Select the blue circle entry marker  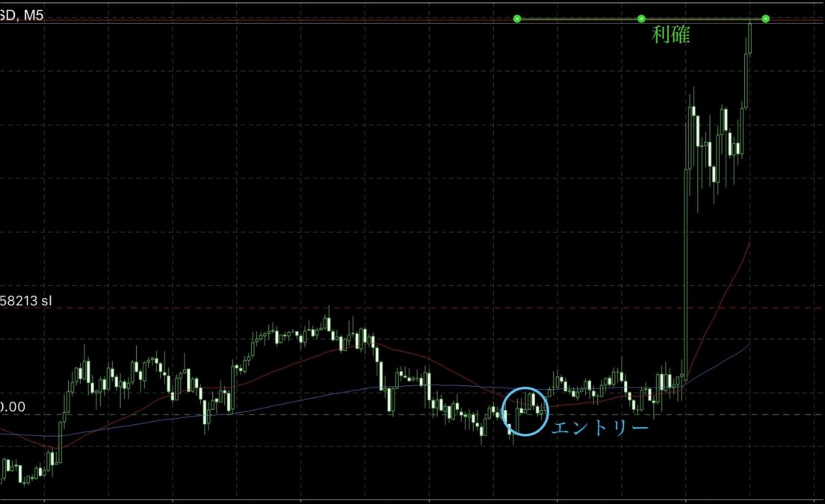[525, 411]
